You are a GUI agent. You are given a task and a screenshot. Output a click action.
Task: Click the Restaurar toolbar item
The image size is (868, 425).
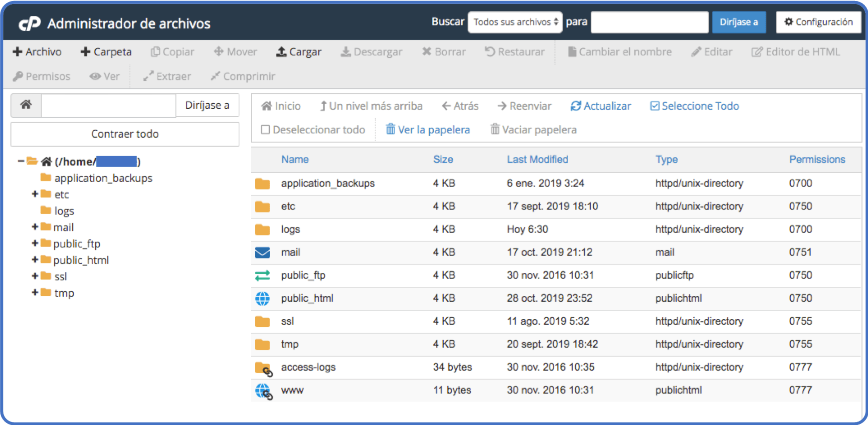tap(515, 52)
